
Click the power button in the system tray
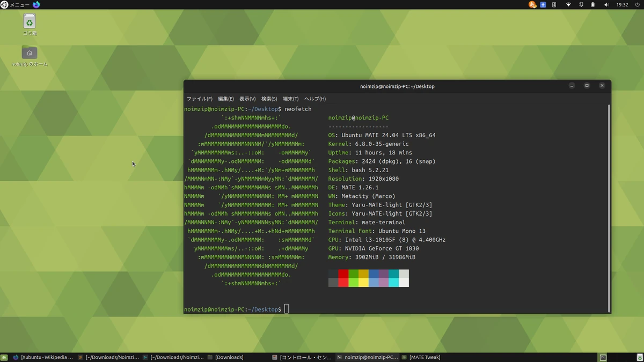click(x=636, y=4)
